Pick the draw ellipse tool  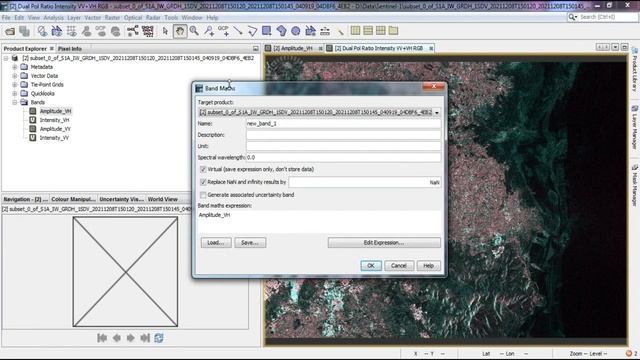296,31
